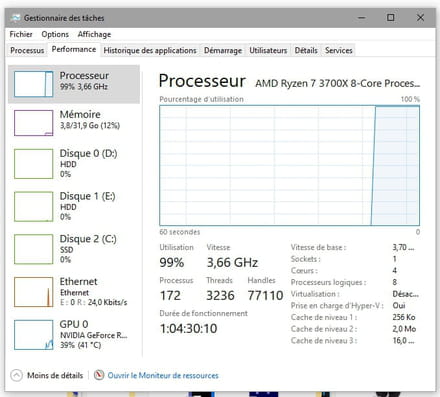The image size is (440, 397).
Task: Open the Mémoire usage graph thumbnail
Action: (33, 123)
